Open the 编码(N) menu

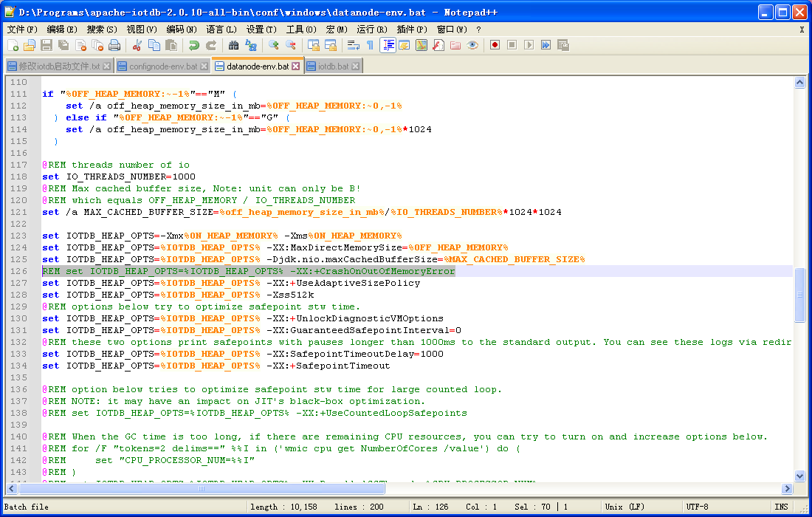[x=182, y=30]
